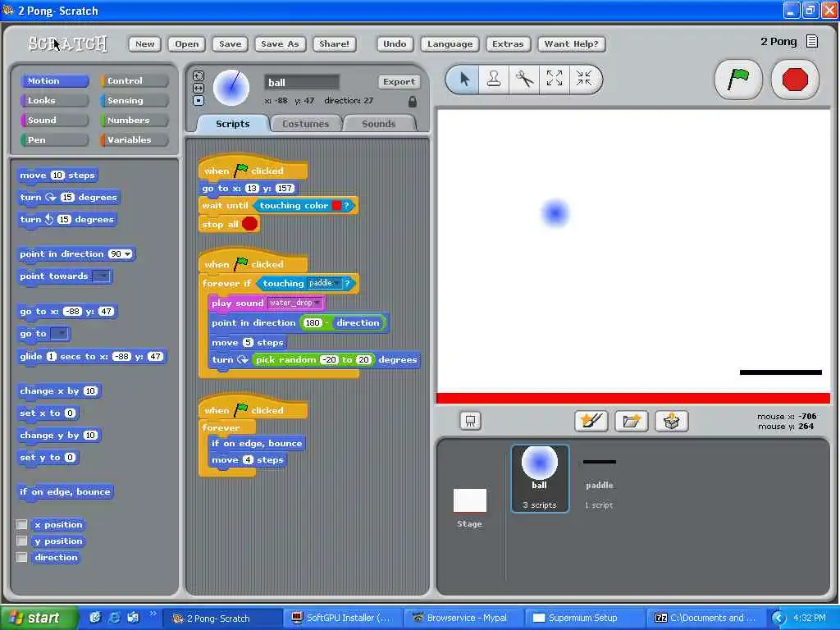This screenshot has width=840, height=630.
Task: Click the Save button
Action: [230, 44]
